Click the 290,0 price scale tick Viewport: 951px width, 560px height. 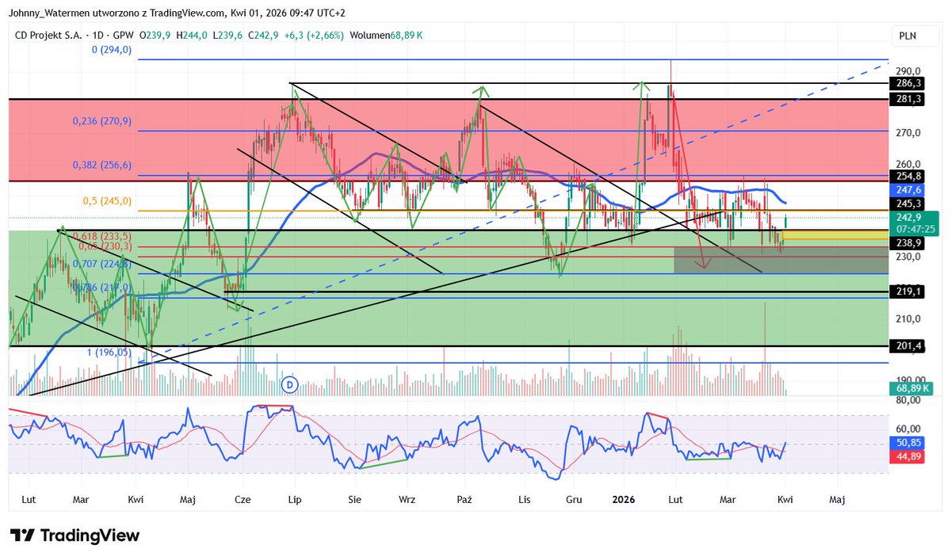pos(908,71)
